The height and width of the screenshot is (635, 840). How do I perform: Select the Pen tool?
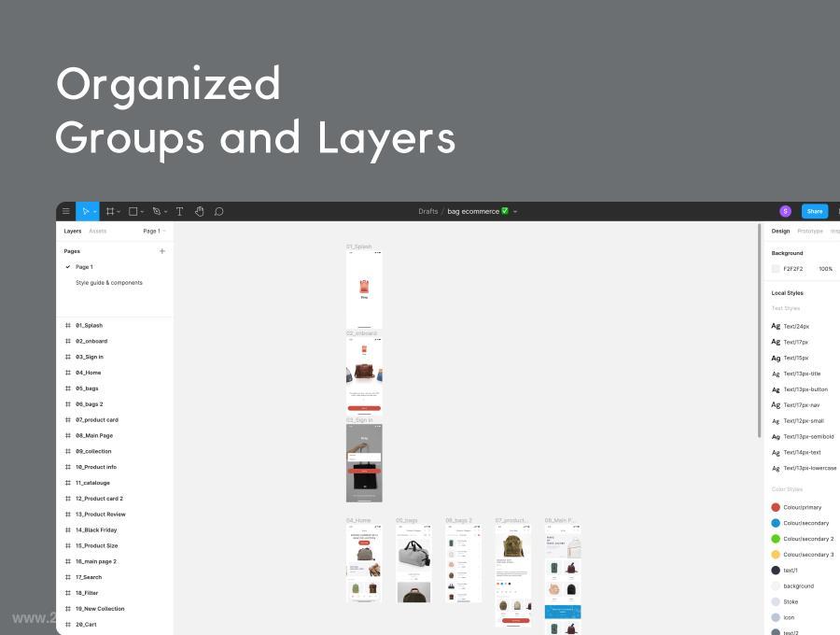[x=157, y=211]
